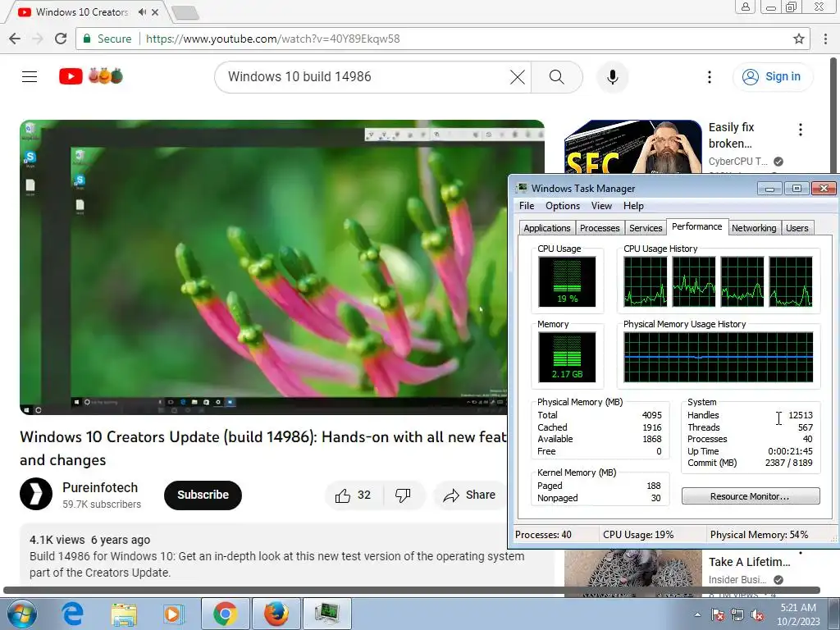Open Firefox from the taskbar
Viewport: 840px width, 630px height.
point(276,614)
